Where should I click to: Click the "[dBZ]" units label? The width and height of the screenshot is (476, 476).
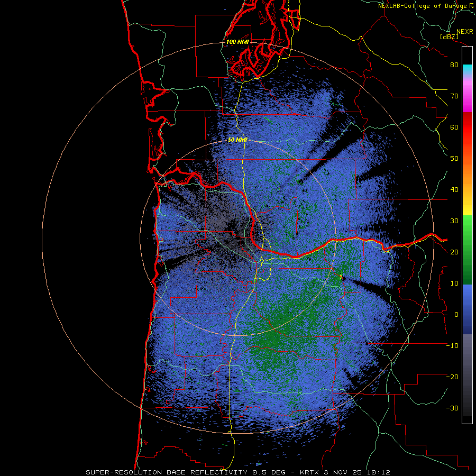coord(449,36)
